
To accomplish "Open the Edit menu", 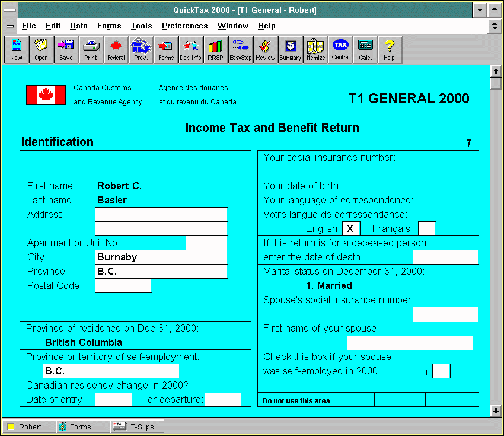I will pyautogui.click(x=53, y=26).
